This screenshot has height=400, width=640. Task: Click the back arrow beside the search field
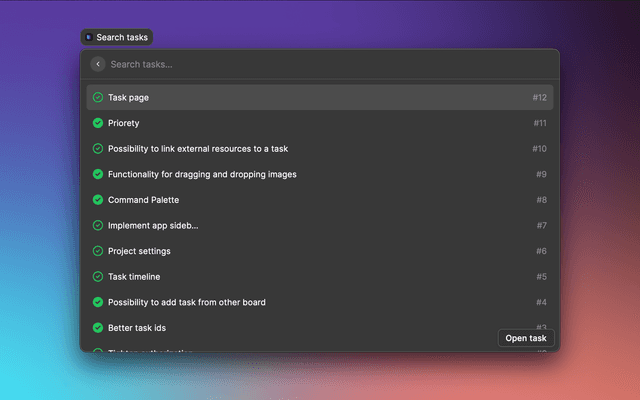(x=98, y=64)
